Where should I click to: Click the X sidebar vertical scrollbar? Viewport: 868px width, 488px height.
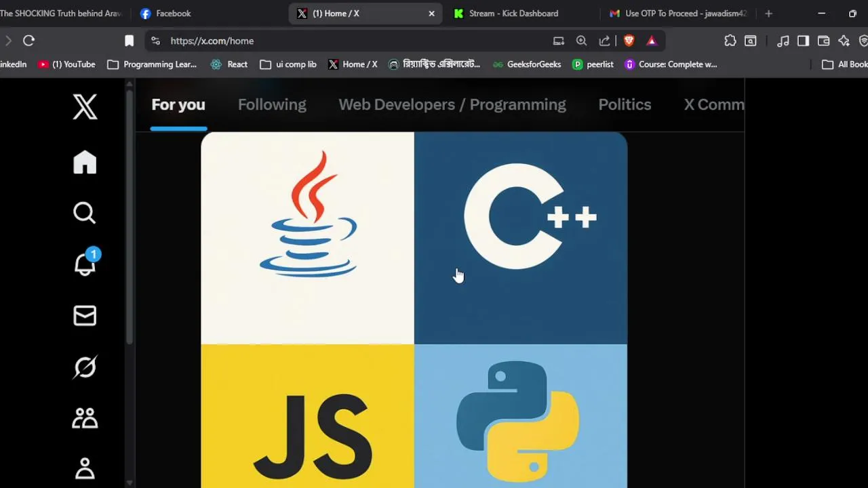(130, 217)
